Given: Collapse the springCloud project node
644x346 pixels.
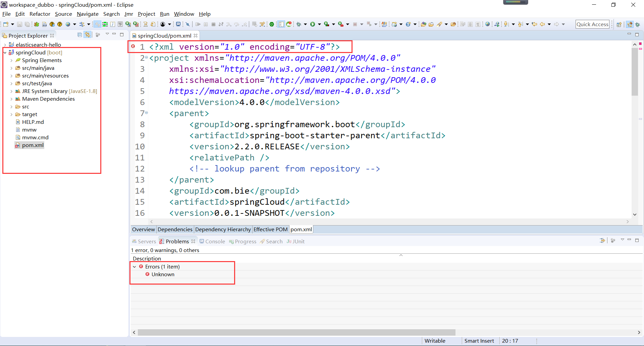Looking at the screenshot, I should (5, 52).
